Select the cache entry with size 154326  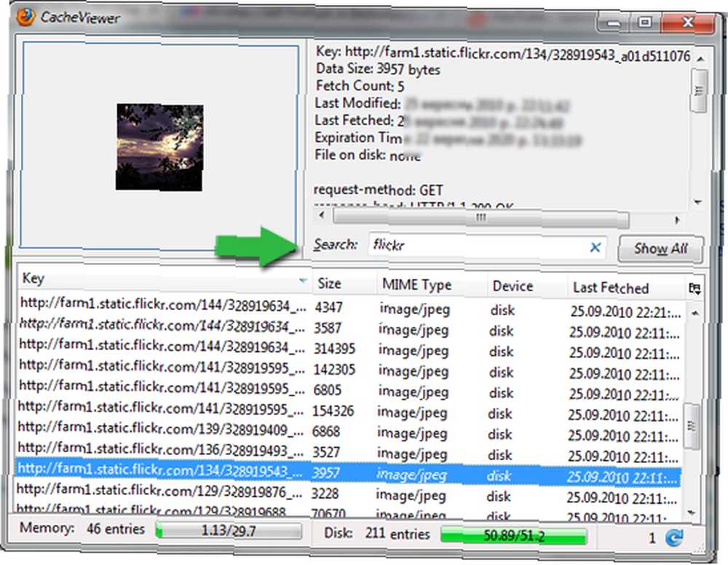point(348,412)
